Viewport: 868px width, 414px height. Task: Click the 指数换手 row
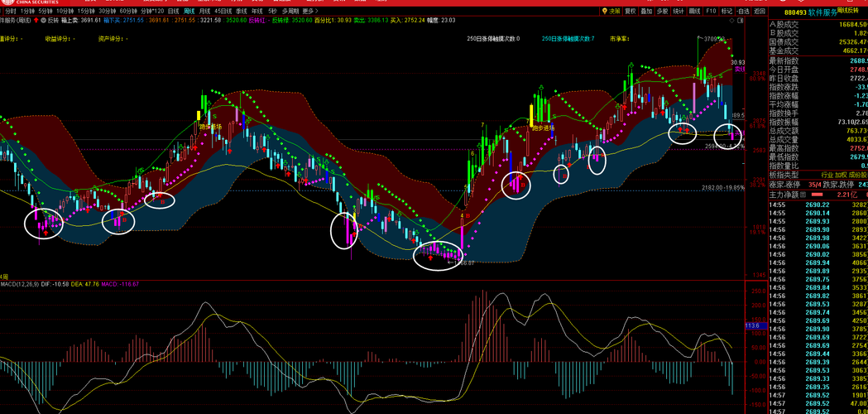(818, 113)
